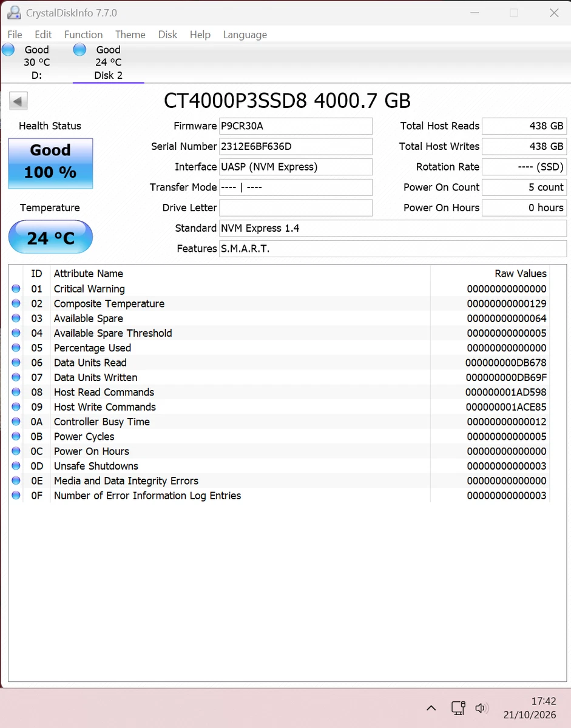Open the Help menu

200,35
